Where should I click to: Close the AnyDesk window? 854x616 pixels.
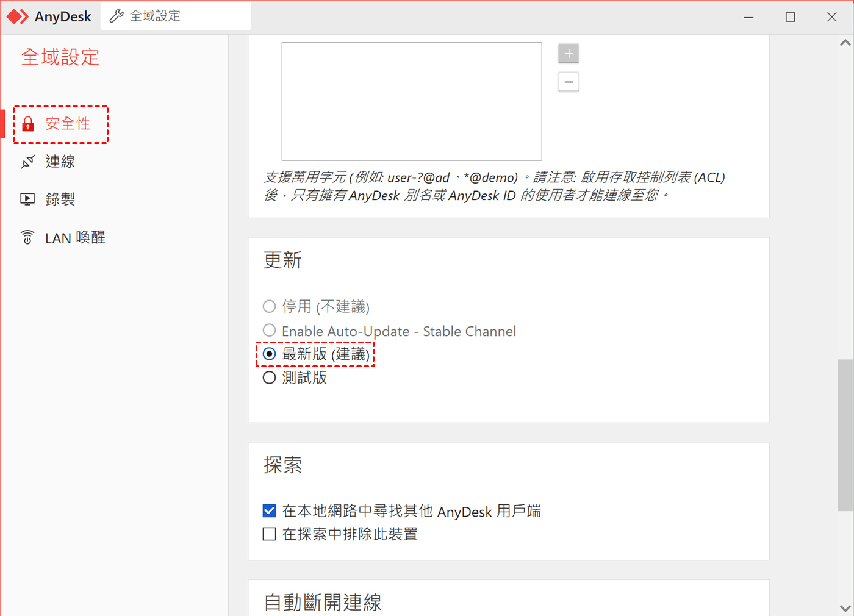[x=832, y=17]
